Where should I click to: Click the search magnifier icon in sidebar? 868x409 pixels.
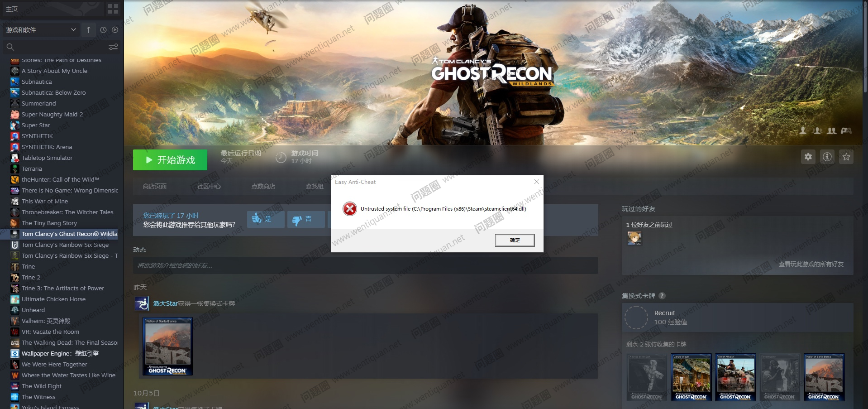tap(10, 47)
